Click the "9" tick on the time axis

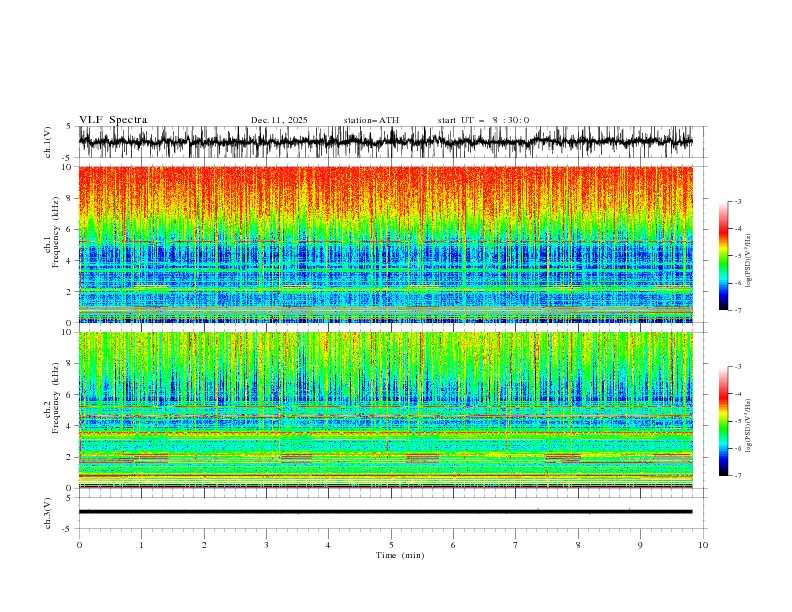640,545
